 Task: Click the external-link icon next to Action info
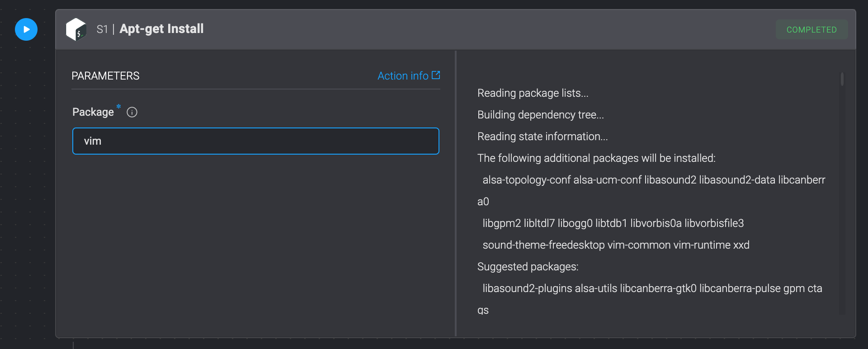436,75
